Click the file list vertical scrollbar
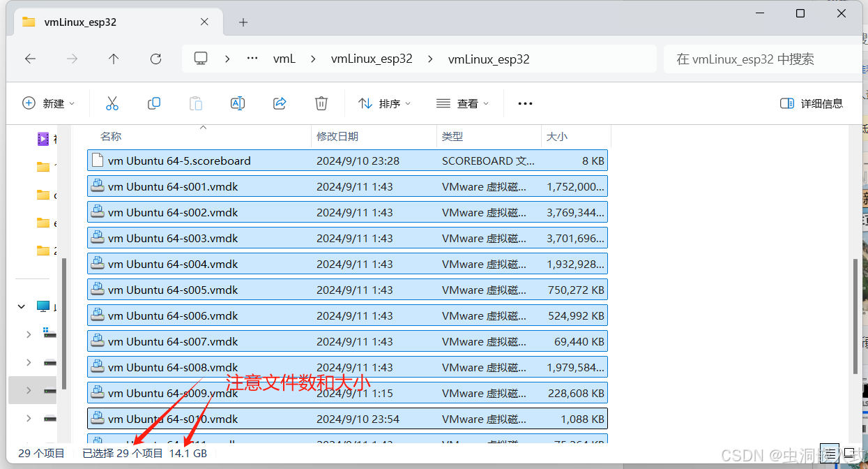 coord(855,316)
